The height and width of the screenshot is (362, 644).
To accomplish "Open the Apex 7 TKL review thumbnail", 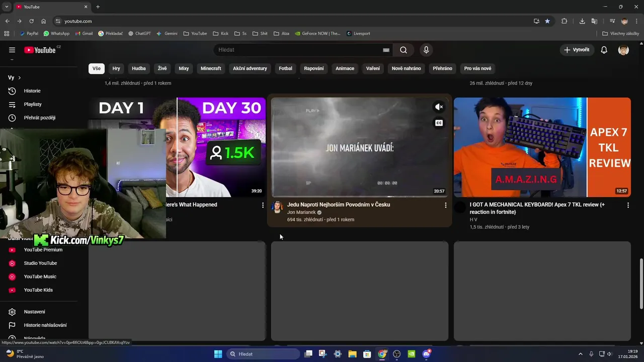I will click(x=542, y=147).
